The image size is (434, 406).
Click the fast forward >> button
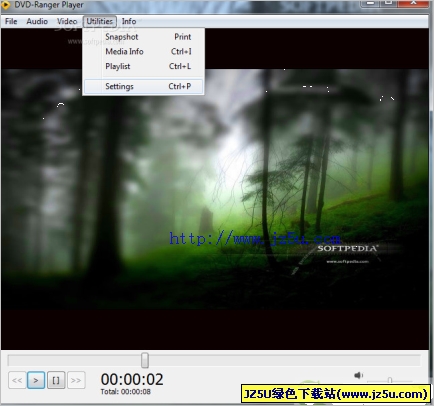pos(76,380)
